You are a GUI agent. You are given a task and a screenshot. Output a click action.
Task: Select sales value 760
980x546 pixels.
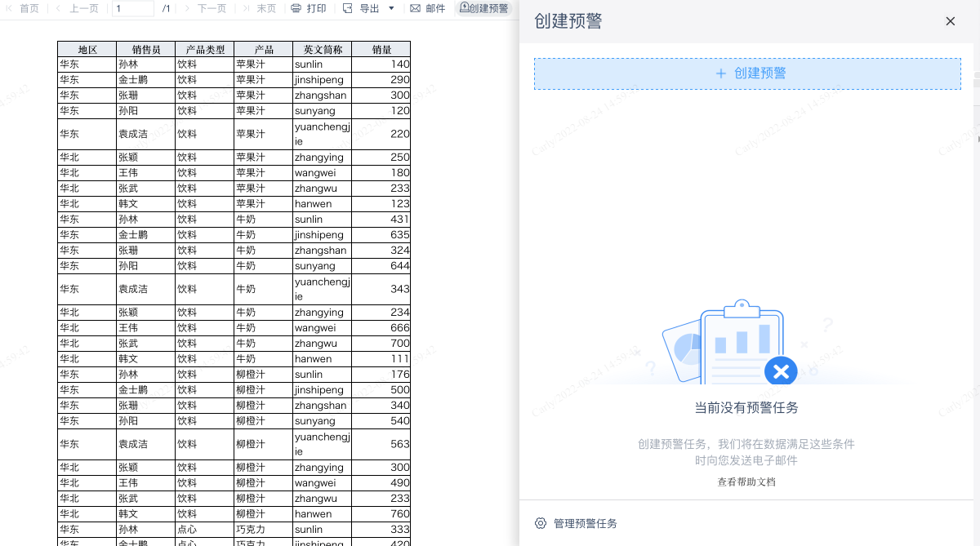381,514
